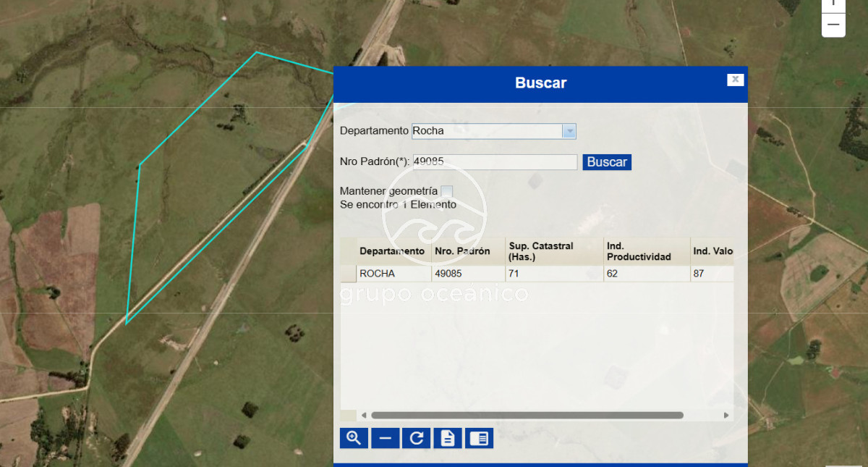
Task: Click the Nro. Padrón column header
Action: [464, 251]
